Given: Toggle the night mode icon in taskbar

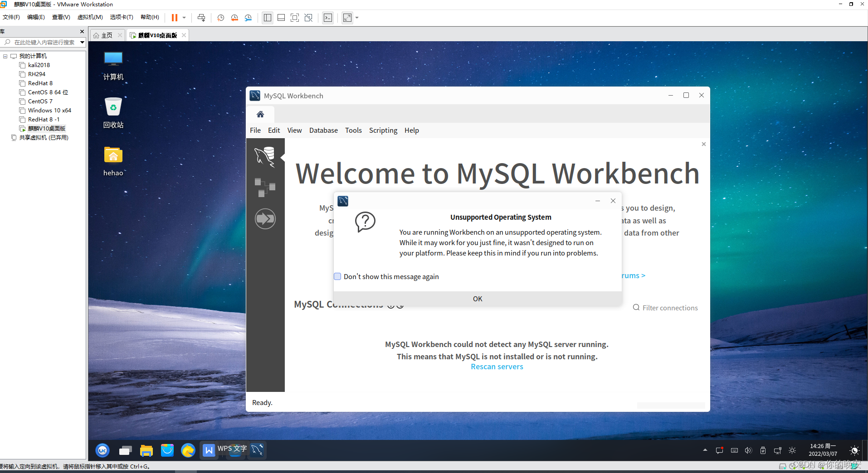Looking at the screenshot, I should [x=855, y=450].
